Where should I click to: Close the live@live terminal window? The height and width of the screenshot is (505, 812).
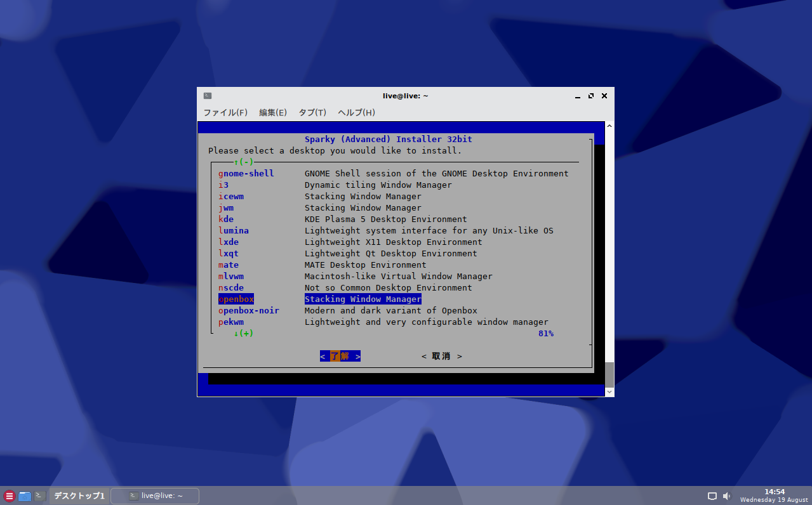click(x=604, y=96)
